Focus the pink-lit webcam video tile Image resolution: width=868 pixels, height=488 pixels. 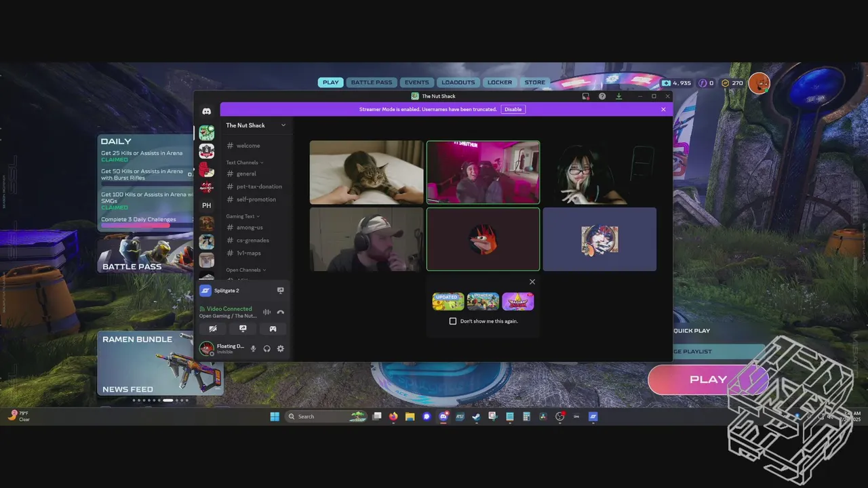483,172
